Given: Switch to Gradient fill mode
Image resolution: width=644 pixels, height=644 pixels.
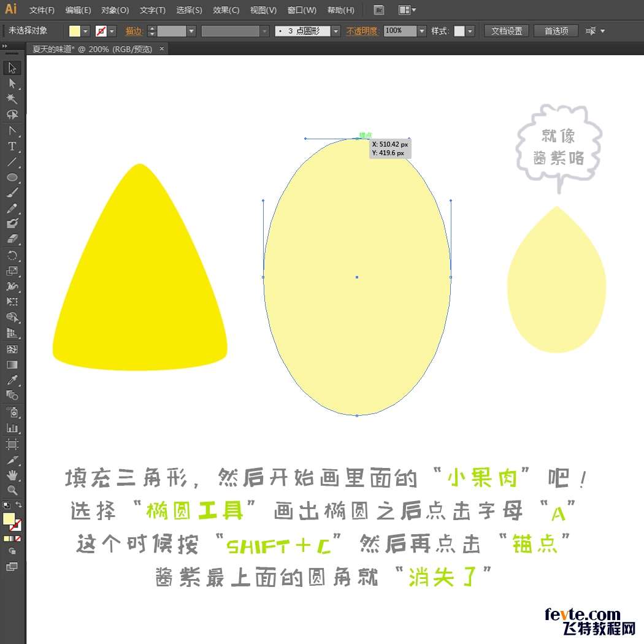Looking at the screenshot, I should click(12, 539).
